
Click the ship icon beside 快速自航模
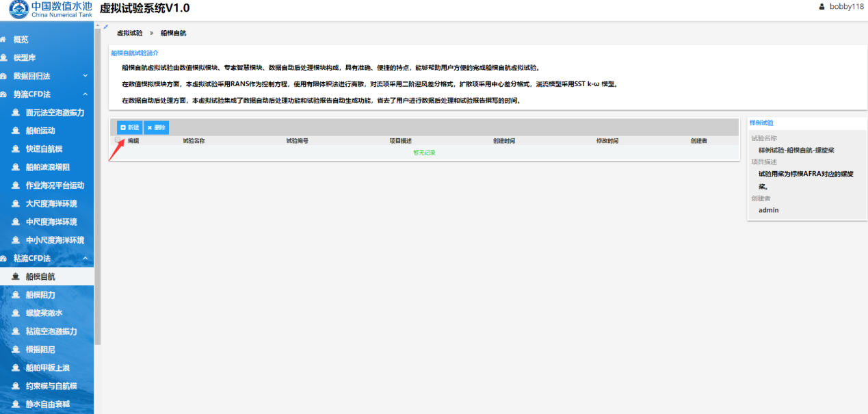[x=16, y=149]
